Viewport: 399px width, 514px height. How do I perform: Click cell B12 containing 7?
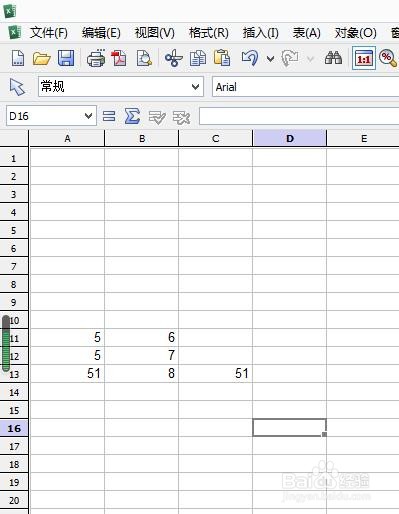(142, 355)
